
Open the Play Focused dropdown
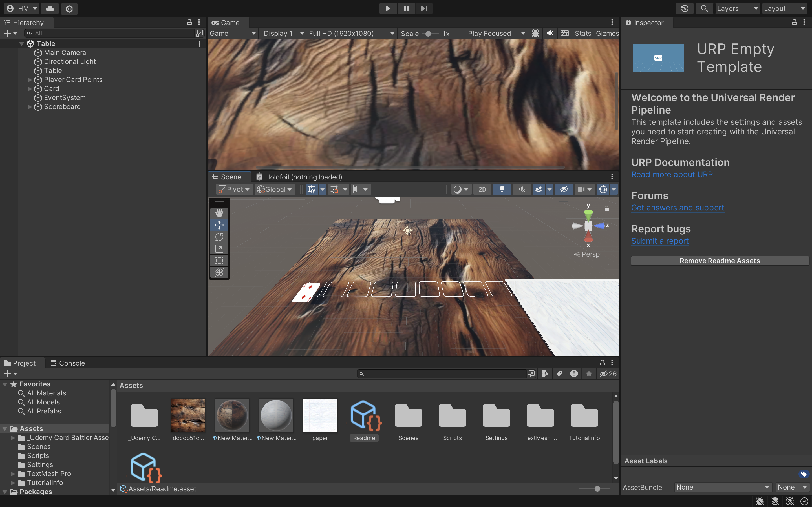pyautogui.click(x=496, y=33)
